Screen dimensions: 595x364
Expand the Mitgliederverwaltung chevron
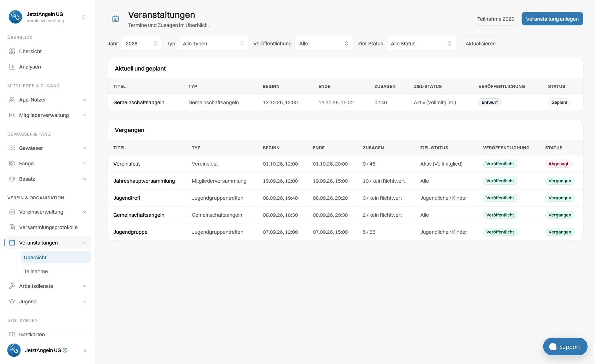pos(84,115)
